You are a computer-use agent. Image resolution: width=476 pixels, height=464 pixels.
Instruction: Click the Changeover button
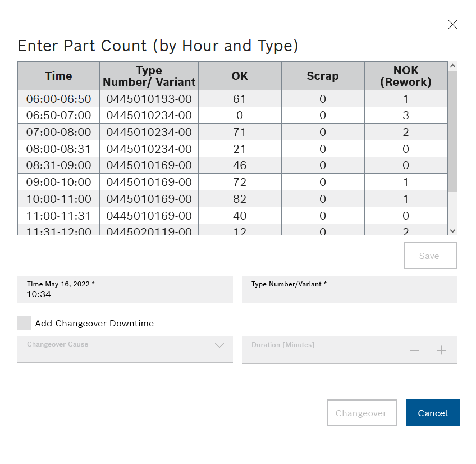click(x=361, y=413)
